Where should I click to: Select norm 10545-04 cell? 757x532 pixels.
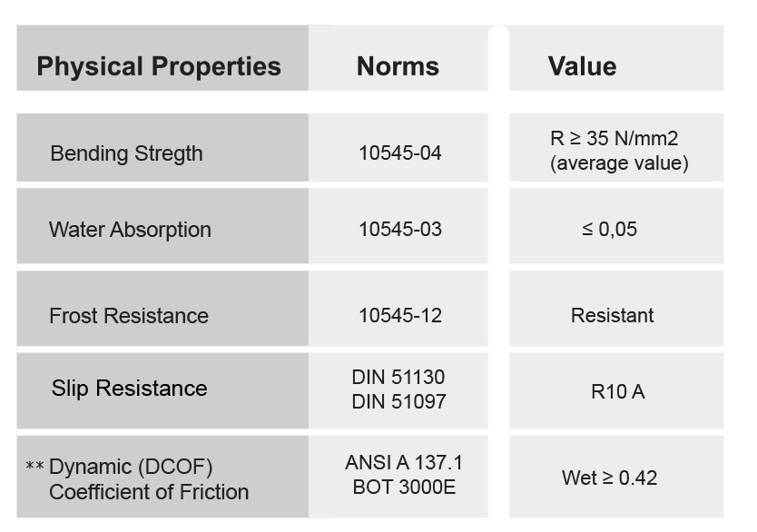[x=398, y=148]
